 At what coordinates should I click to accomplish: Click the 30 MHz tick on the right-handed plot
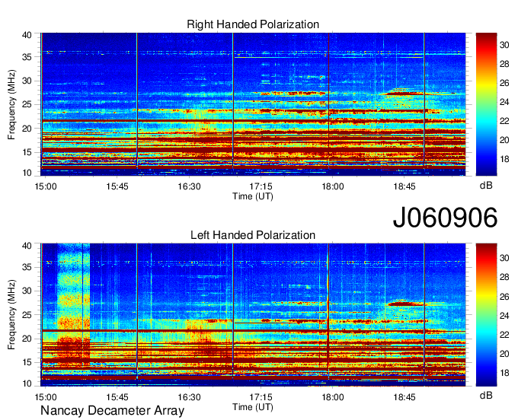tap(27, 81)
